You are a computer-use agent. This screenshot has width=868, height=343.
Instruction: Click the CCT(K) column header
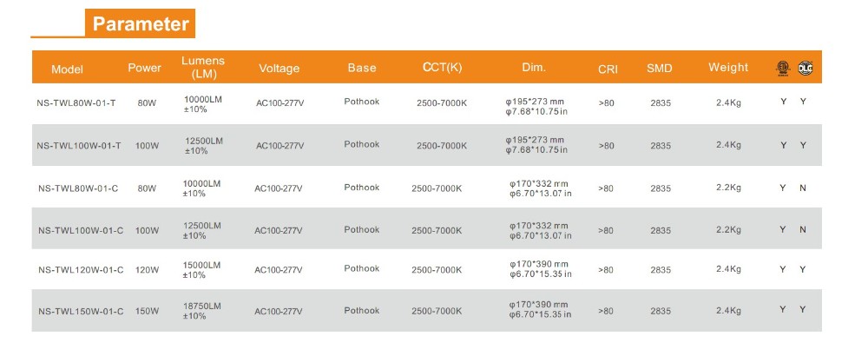tap(443, 68)
